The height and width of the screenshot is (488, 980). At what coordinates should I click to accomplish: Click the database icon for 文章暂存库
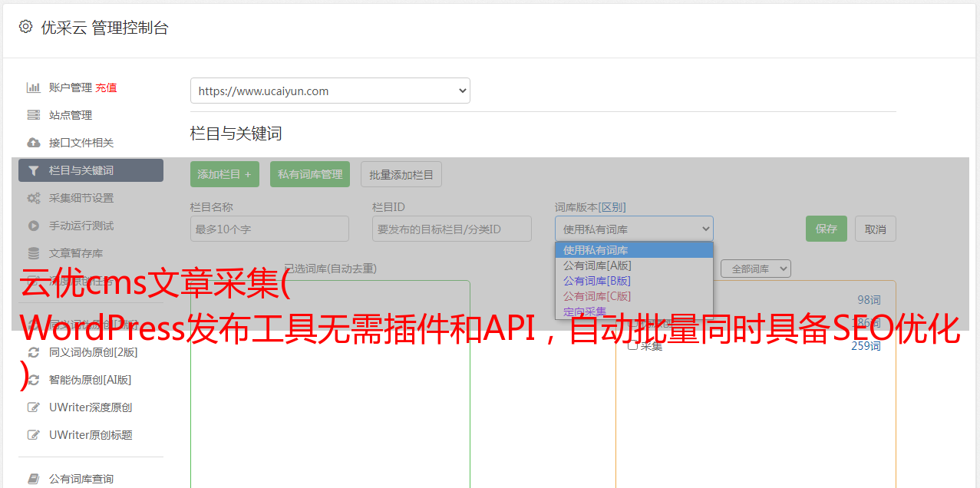(x=33, y=253)
